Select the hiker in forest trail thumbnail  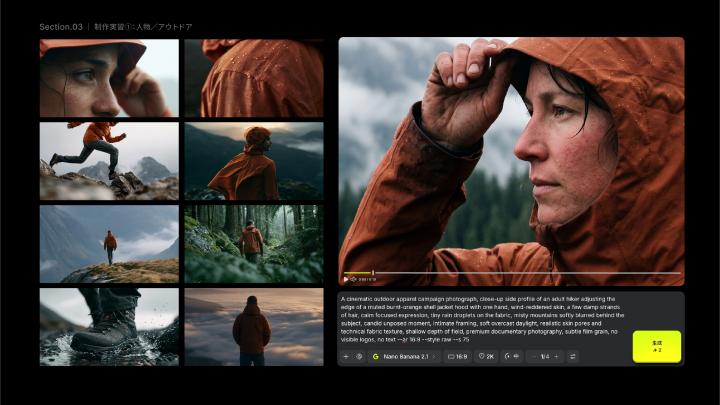click(254, 244)
